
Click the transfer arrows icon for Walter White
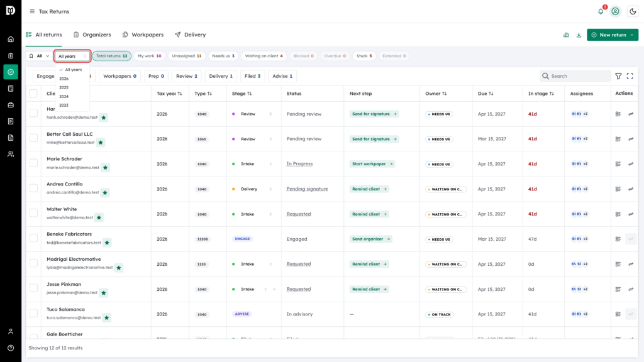[x=631, y=214]
